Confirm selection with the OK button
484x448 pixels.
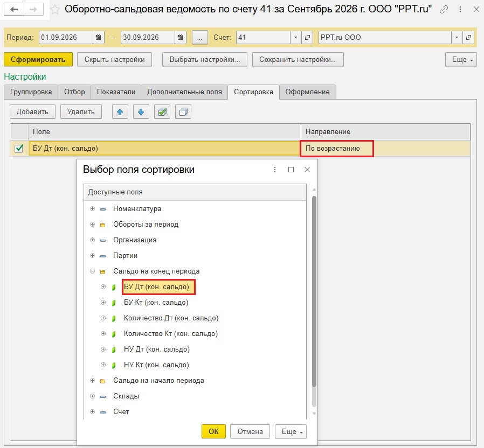pyautogui.click(x=213, y=431)
